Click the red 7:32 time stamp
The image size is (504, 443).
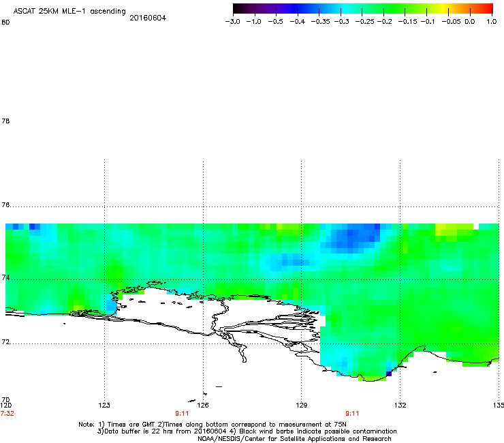pos(7,414)
